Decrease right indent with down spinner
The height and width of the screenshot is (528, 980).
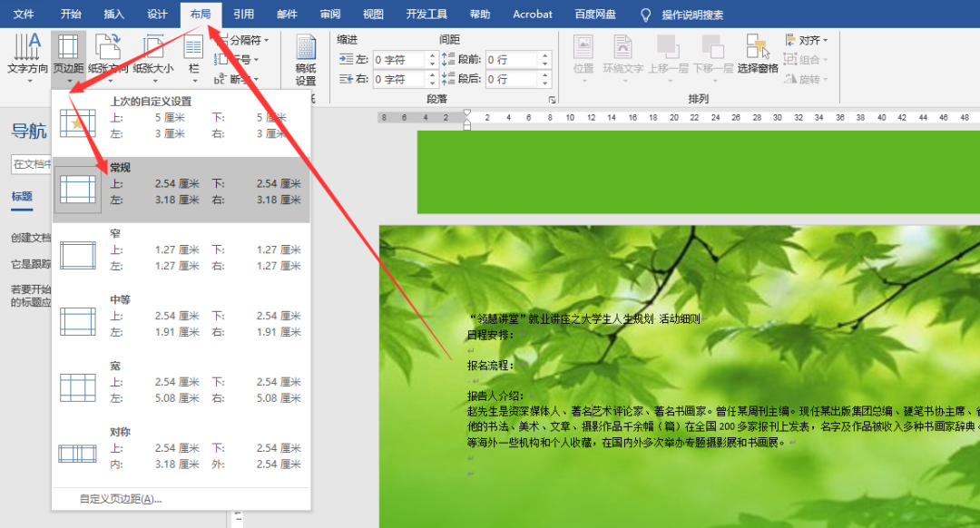432,83
